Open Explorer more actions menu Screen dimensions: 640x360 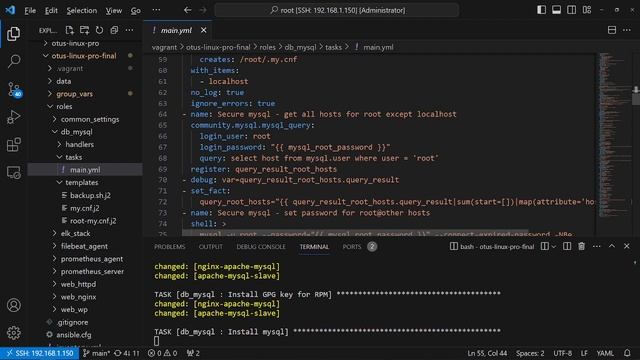(x=129, y=30)
